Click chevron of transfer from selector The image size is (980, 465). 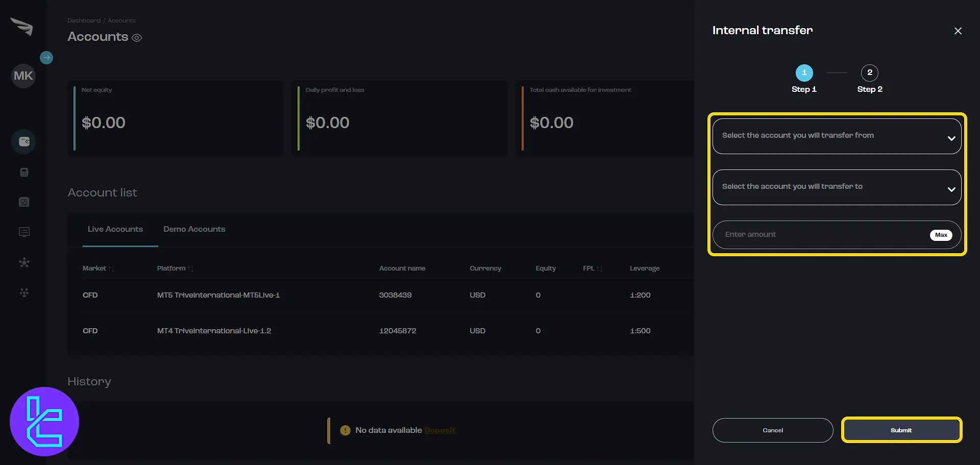951,138
